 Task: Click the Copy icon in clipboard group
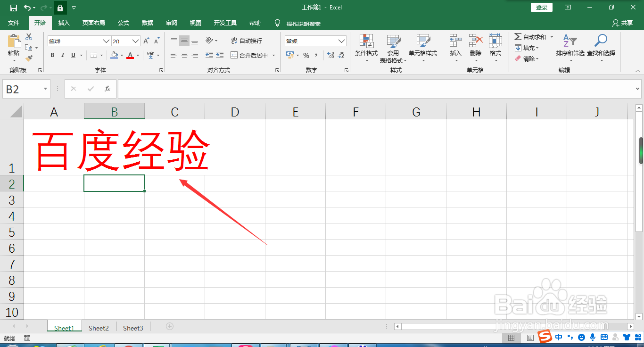pyautogui.click(x=29, y=48)
